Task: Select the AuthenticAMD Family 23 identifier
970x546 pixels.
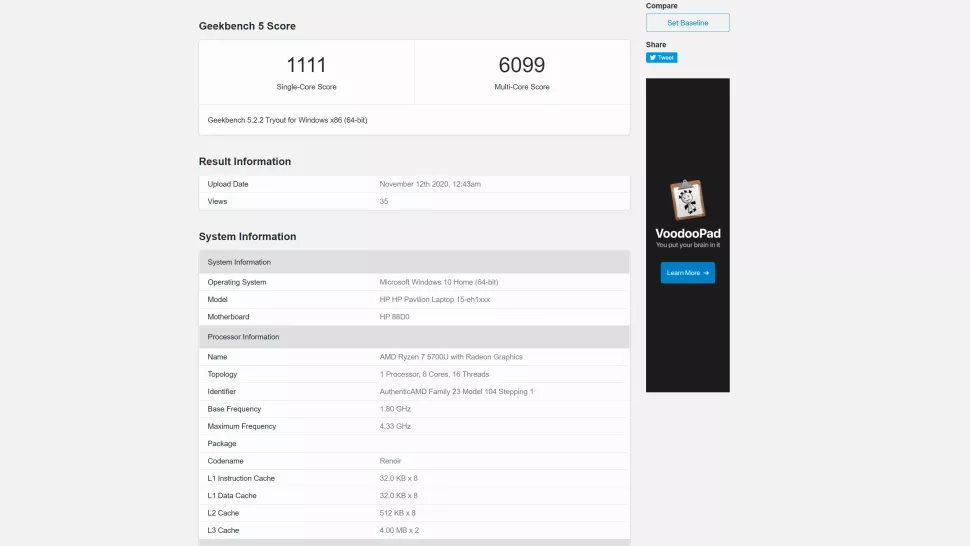Action: pyautogui.click(x=456, y=391)
